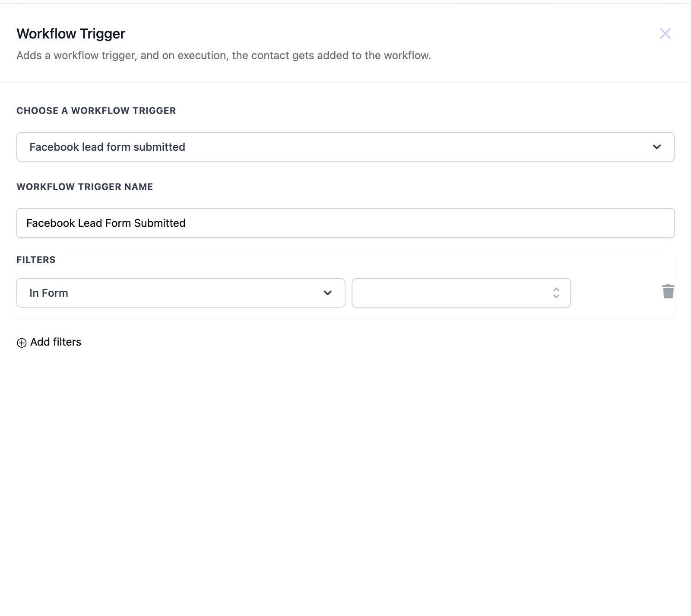691x616 pixels.
Task: Click the Workflow Trigger heading
Action: 71,34
